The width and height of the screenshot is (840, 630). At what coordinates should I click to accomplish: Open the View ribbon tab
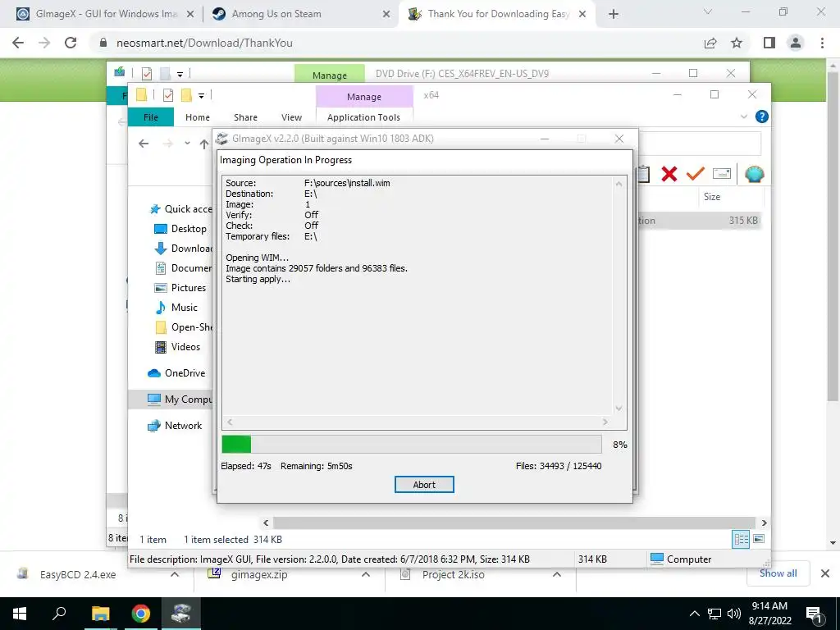[291, 116]
